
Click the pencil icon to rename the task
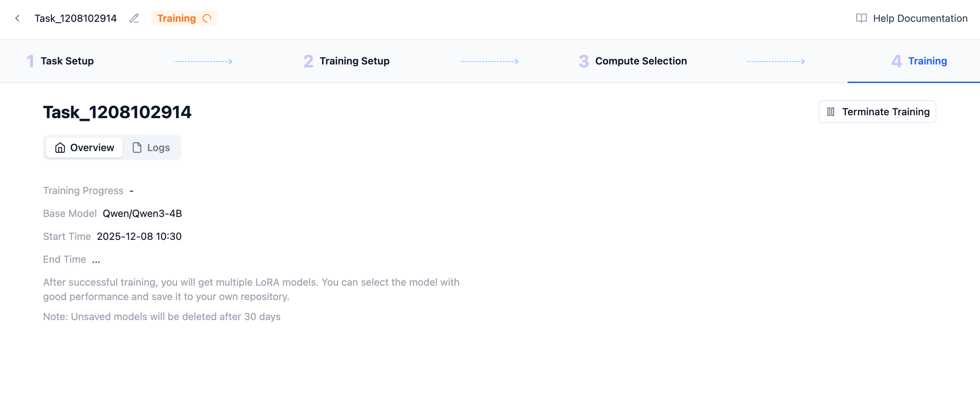[x=134, y=18]
